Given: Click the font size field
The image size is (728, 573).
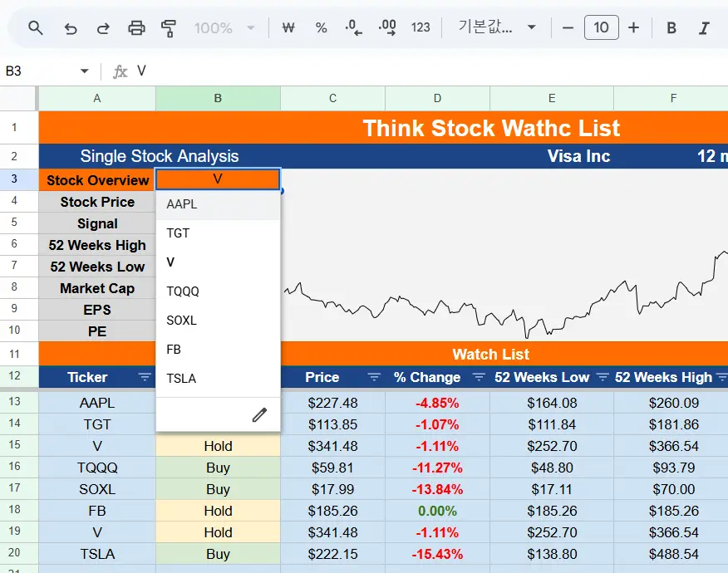Looking at the screenshot, I should point(601,27).
